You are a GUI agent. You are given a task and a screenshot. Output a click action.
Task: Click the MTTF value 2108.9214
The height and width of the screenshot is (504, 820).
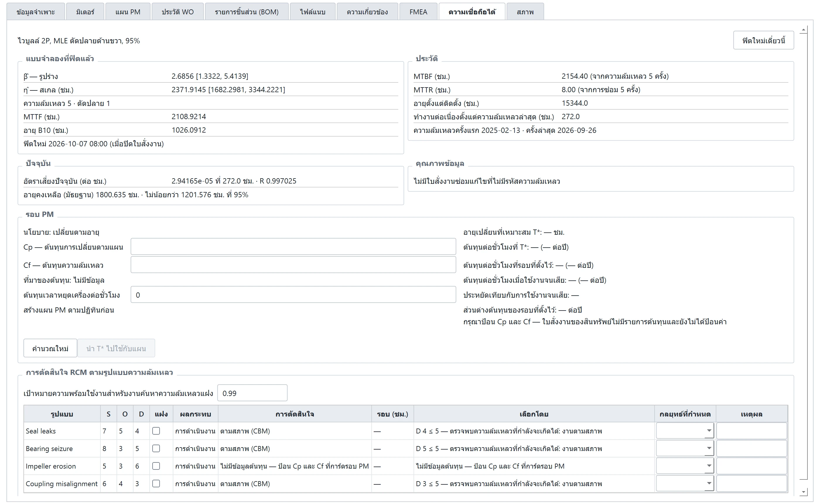click(189, 116)
